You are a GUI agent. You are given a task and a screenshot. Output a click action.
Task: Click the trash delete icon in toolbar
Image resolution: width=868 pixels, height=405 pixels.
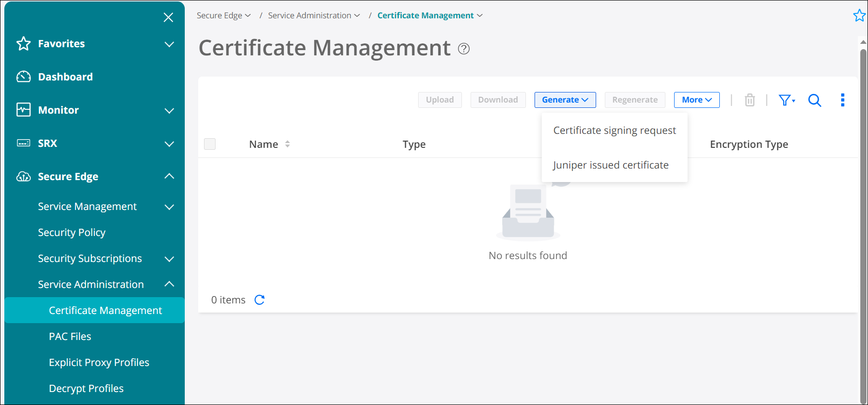pyautogui.click(x=749, y=100)
